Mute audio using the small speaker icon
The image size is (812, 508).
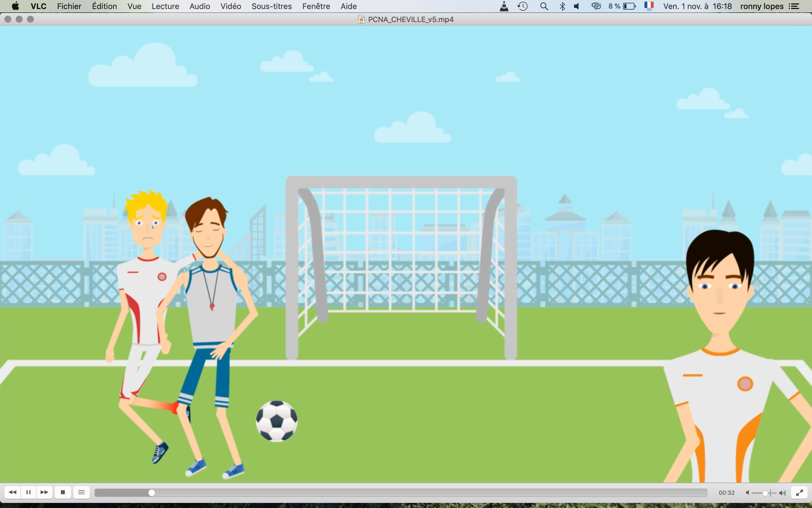747,492
